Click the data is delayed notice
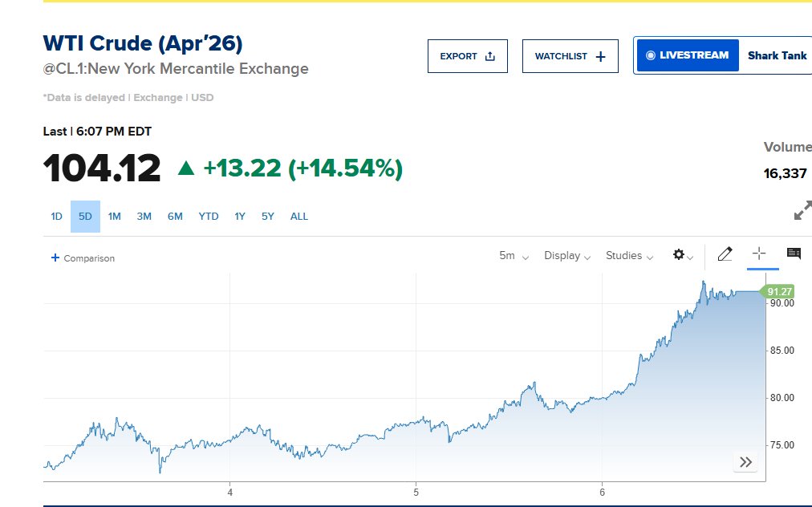Viewport: 812px width, 507px height. [128, 97]
